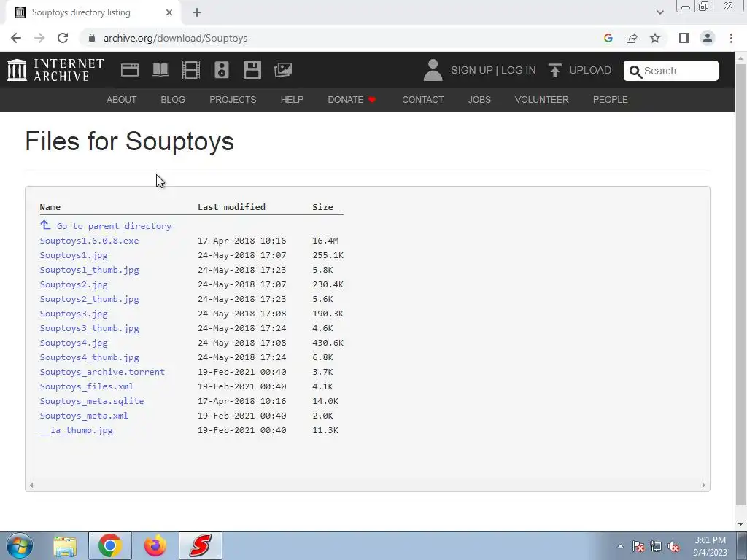Viewport: 747px width, 560px height.
Task: Open Souptoys4_thumb.jpg link
Action: pyautogui.click(x=90, y=357)
